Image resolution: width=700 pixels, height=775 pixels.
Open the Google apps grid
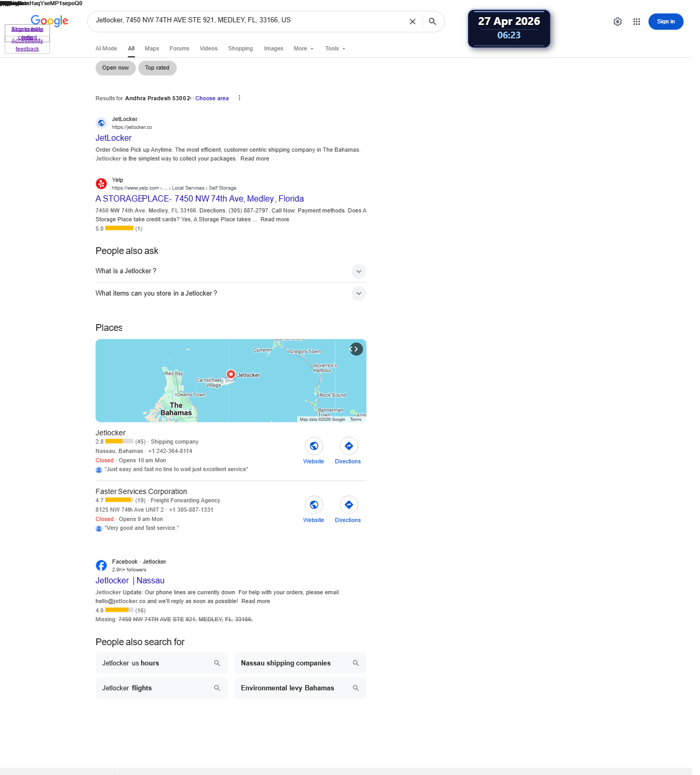pyautogui.click(x=637, y=22)
